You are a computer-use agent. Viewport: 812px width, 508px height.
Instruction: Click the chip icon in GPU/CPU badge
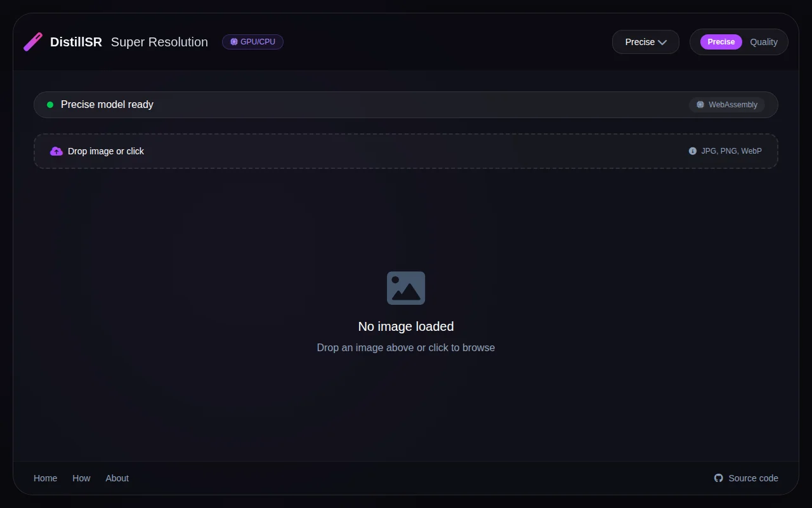coord(234,42)
